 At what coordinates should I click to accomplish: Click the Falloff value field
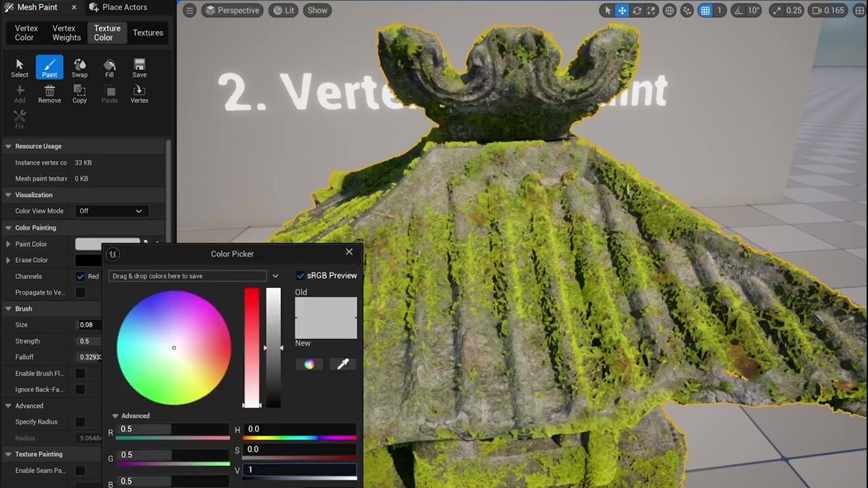pos(88,357)
